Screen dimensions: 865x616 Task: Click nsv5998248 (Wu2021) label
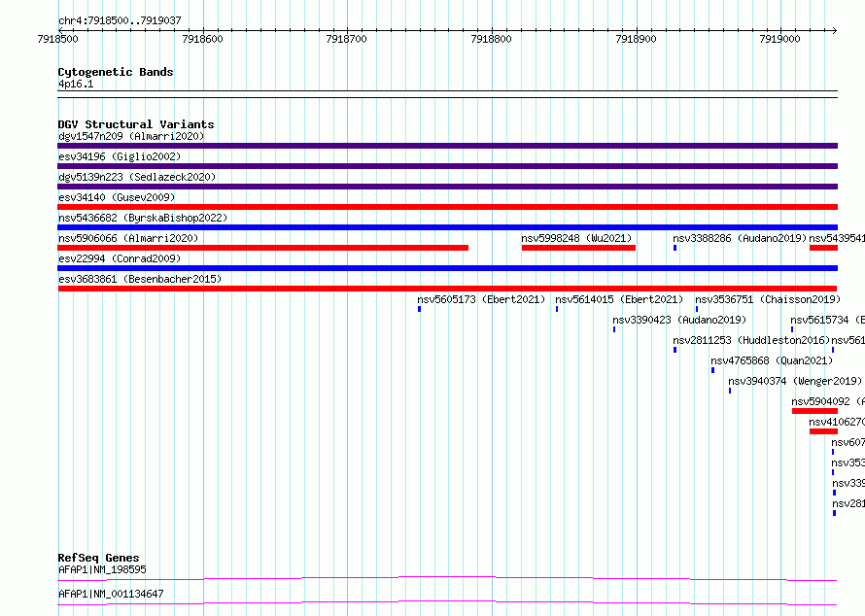point(576,238)
